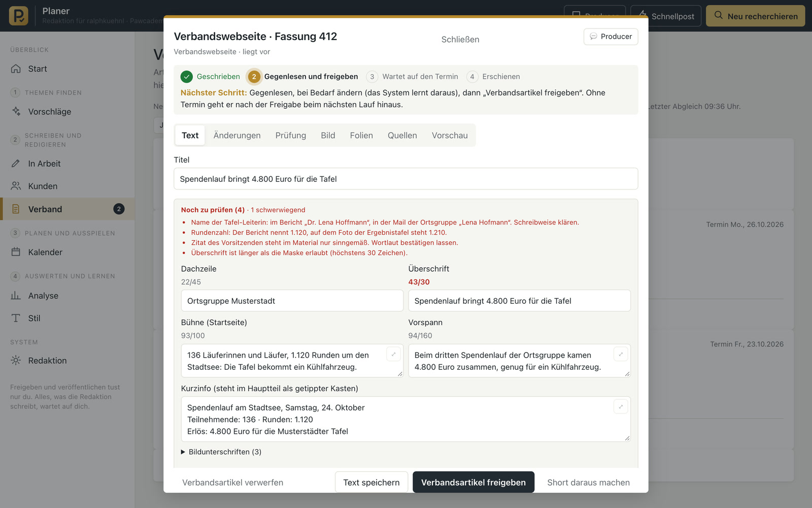
Task: Click the Kalender calendar icon
Action: (x=16, y=252)
